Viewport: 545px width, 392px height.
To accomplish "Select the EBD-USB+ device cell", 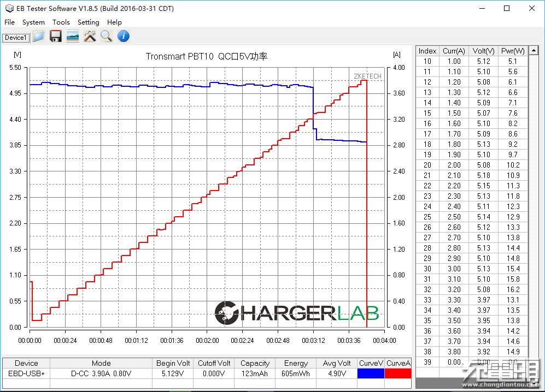I will (x=26, y=373).
